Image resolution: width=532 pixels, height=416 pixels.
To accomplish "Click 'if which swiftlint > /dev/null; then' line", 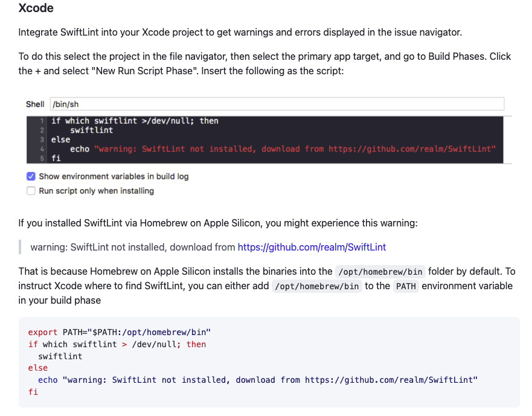I will click(x=117, y=344).
